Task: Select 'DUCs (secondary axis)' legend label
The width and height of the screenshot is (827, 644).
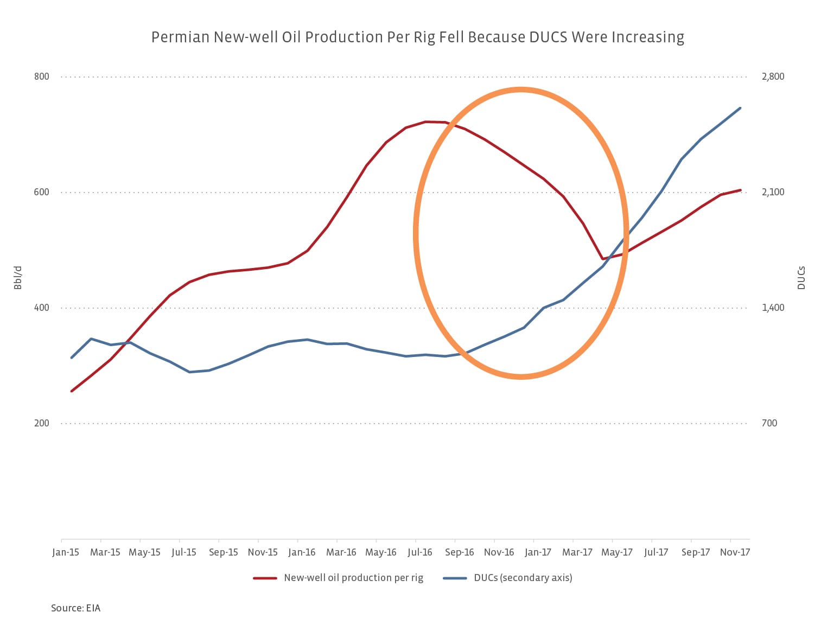Action: 523,578
